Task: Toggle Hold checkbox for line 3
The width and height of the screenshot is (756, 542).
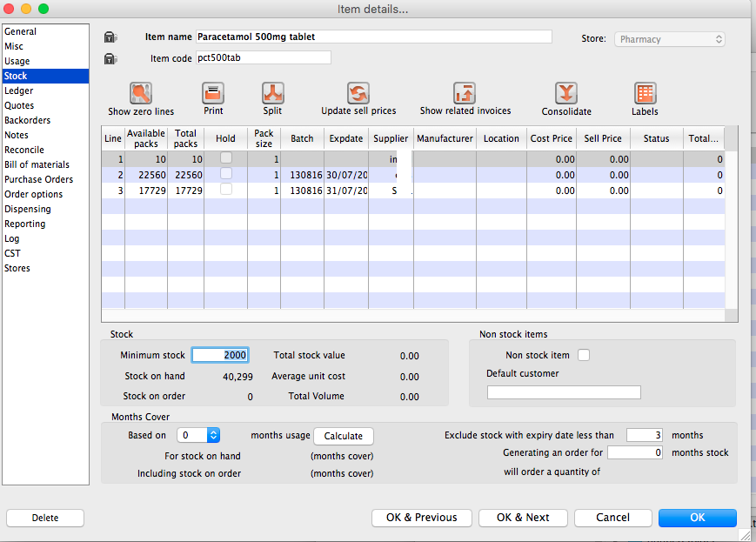Action: tap(226, 190)
